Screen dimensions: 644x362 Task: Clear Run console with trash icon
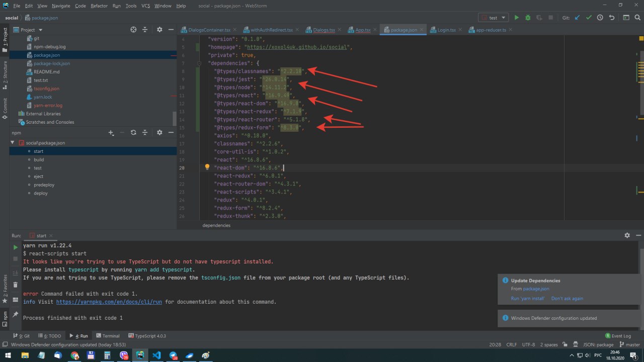point(16,285)
